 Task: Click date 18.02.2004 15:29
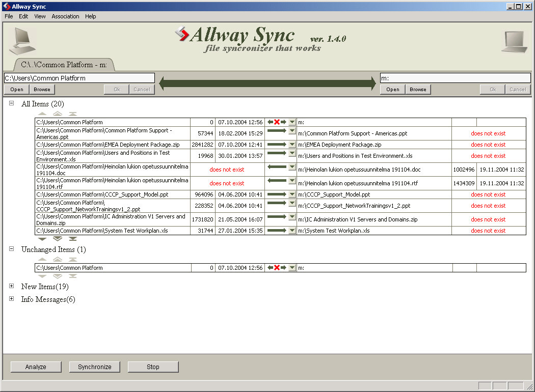pyautogui.click(x=240, y=133)
